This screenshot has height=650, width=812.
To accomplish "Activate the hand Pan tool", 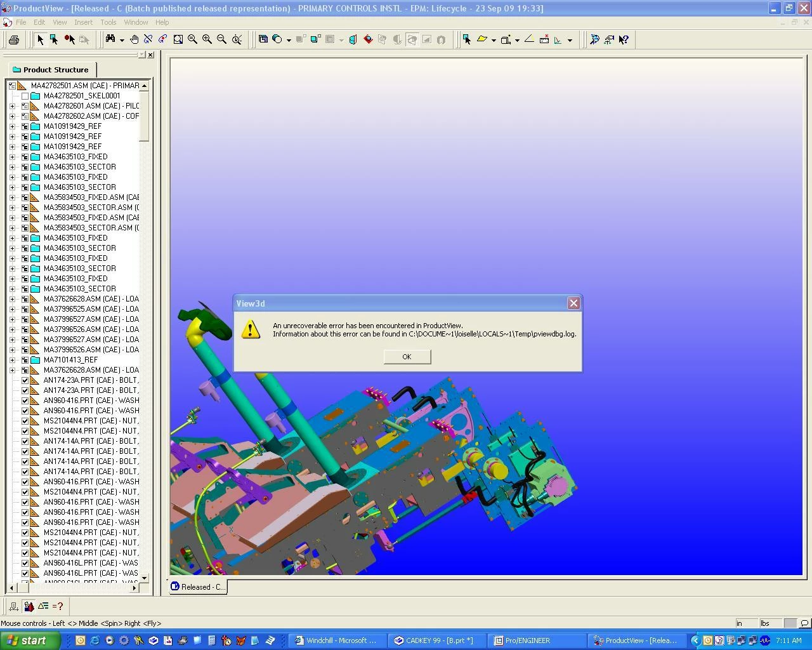I will (134, 39).
